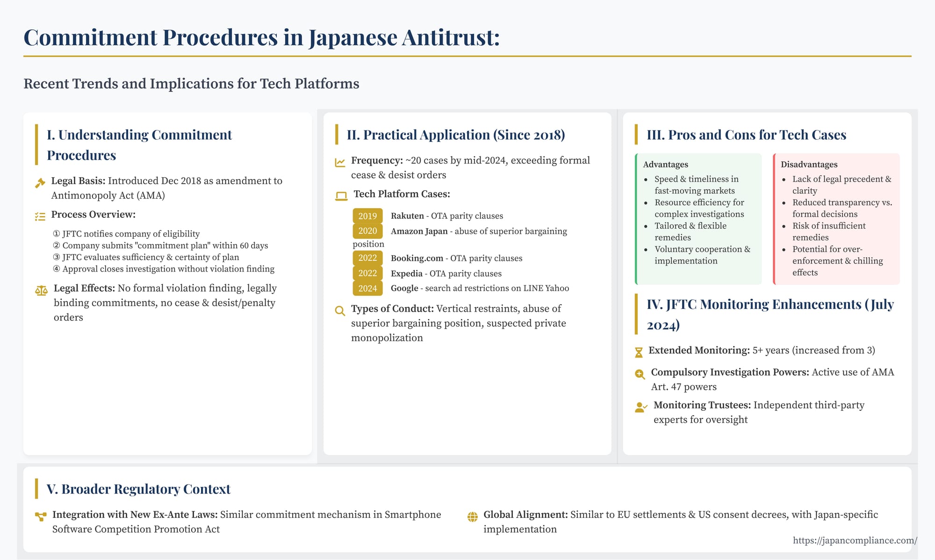
Task: Click the balance scale icon beside Legal Effects
Action: point(41,290)
